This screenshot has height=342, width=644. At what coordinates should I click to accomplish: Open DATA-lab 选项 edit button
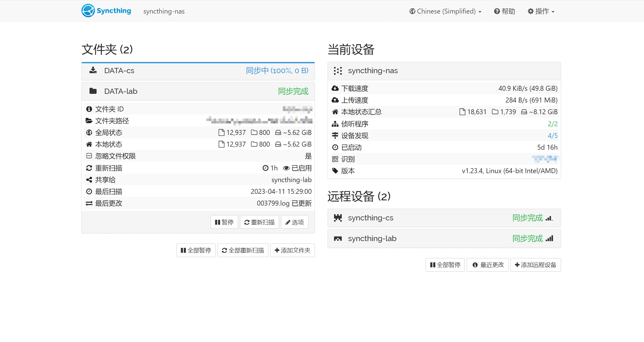(295, 222)
